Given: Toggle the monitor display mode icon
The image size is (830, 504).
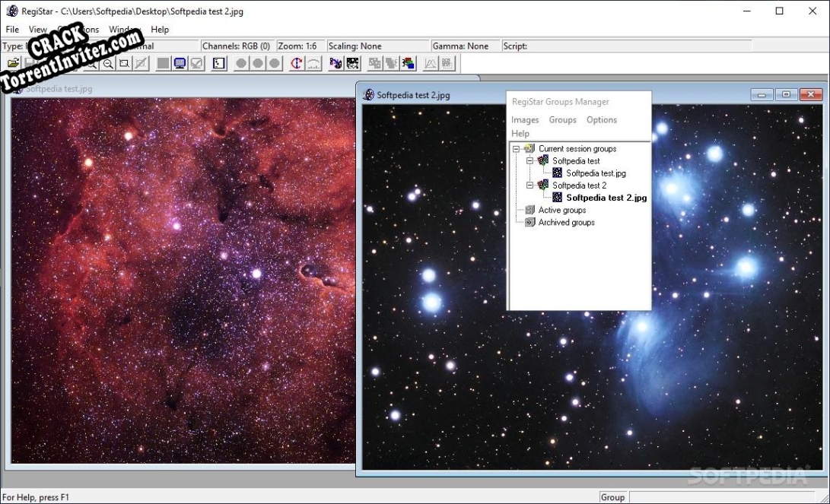Looking at the screenshot, I should (180, 63).
